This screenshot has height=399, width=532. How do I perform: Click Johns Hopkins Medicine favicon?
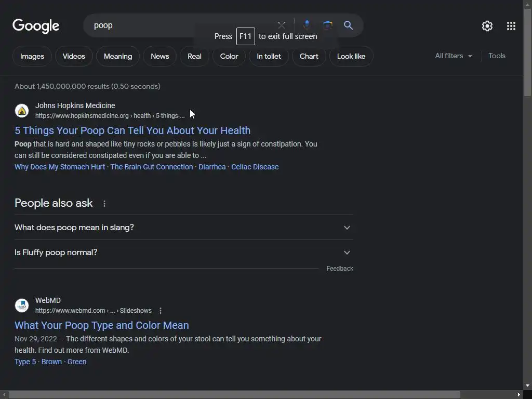coord(22,111)
